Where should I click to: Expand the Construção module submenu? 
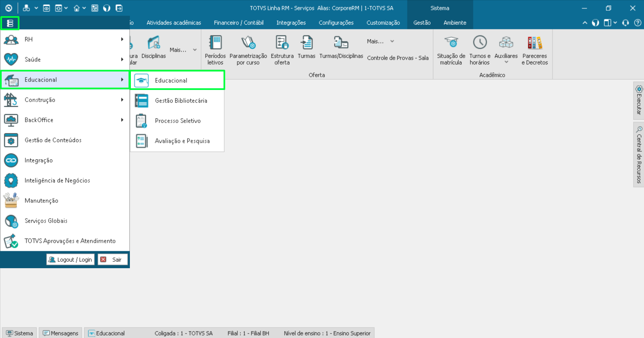(65, 100)
